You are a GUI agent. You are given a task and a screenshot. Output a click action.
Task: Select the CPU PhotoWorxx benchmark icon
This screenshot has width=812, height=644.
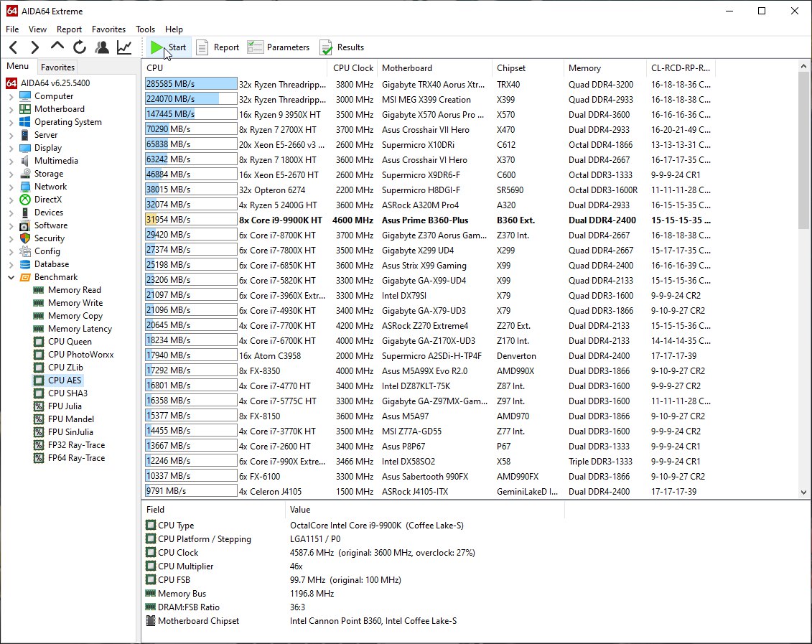coord(38,355)
